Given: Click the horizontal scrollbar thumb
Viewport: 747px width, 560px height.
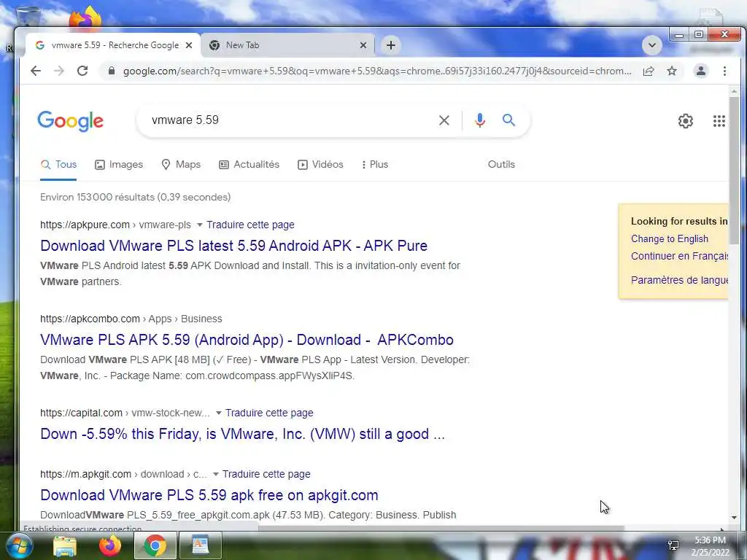Looking at the screenshot, I should coord(441,528).
